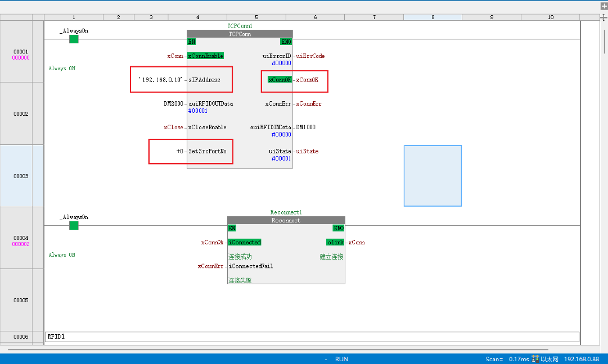
Task: Click the 192.168.0.88 address in the status bar
Action: point(581,359)
